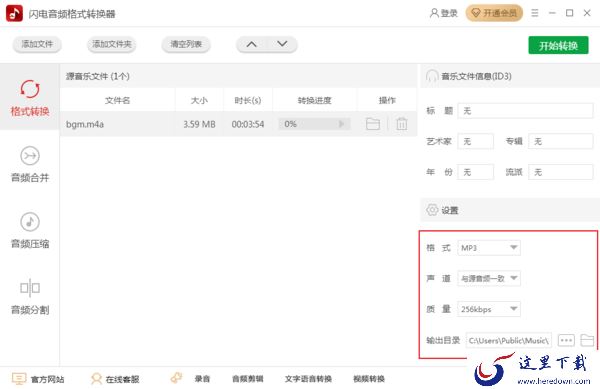Open the 声道 channel dropdown
Screen dimensions: 600x389
489,278
